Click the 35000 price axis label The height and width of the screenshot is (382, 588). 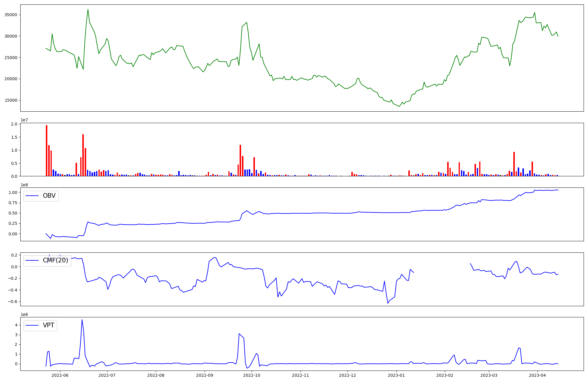click(x=11, y=15)
